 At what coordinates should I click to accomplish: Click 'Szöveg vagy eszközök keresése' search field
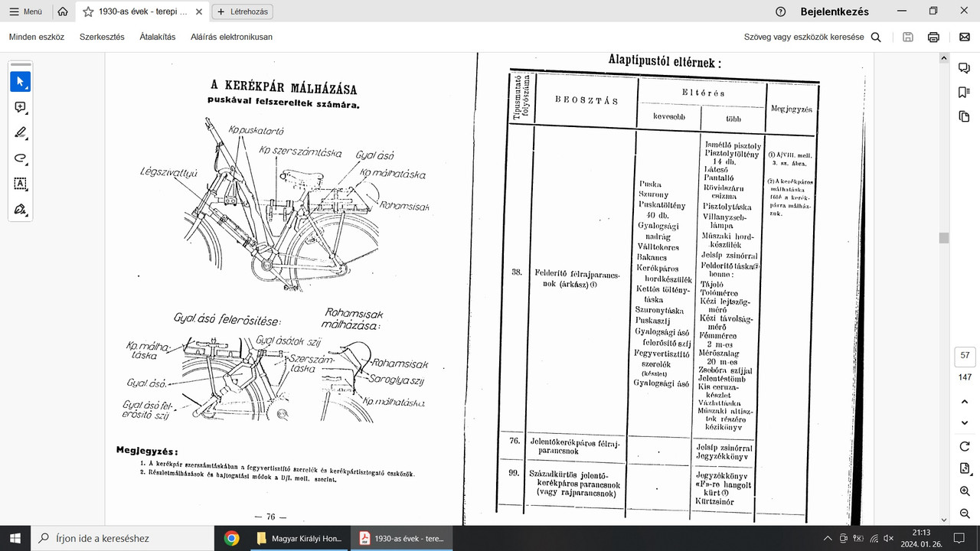coord(804,37)
